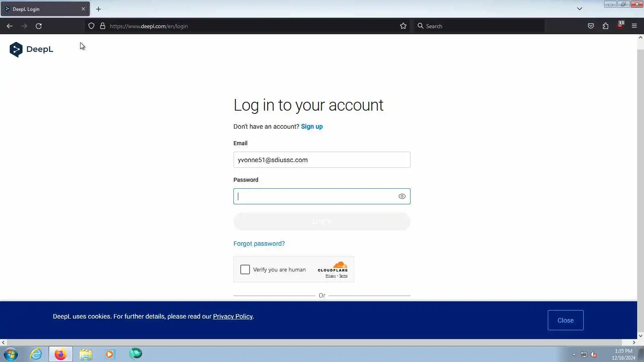
Task: Minimize the Firefox window
Action: (610, 4)
